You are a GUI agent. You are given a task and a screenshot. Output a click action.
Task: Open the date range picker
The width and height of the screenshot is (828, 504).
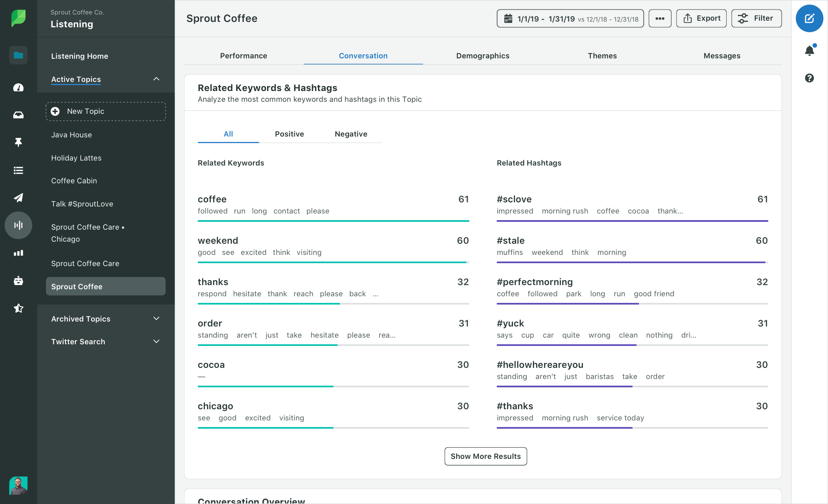click(570, 19)
